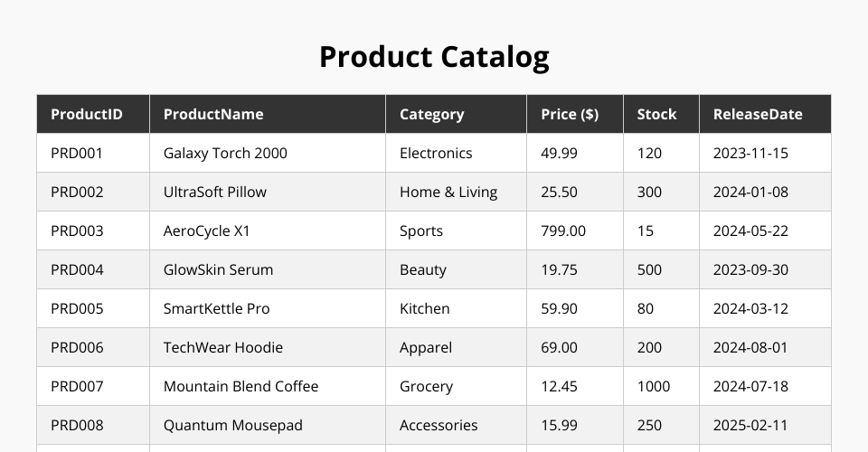
Task: Select the Galaxy Torch 2000 cell
Action: (225, 153)
